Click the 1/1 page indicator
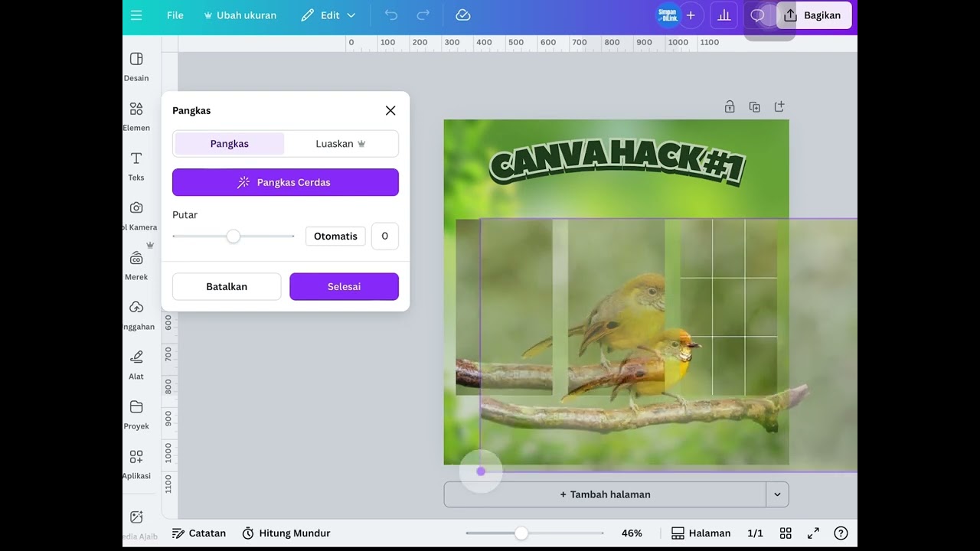Screen dimensions: 980x551 pos(755,533)
